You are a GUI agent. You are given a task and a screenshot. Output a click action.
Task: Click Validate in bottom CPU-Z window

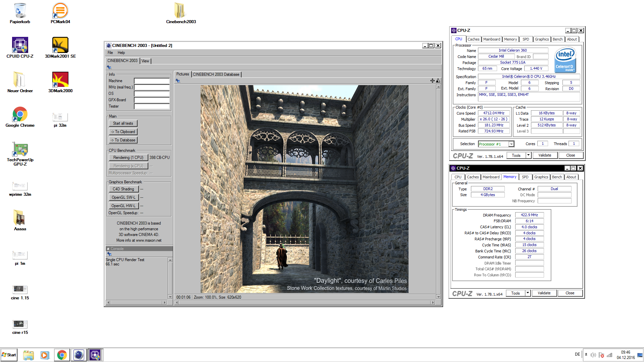[x=544, y=293]
